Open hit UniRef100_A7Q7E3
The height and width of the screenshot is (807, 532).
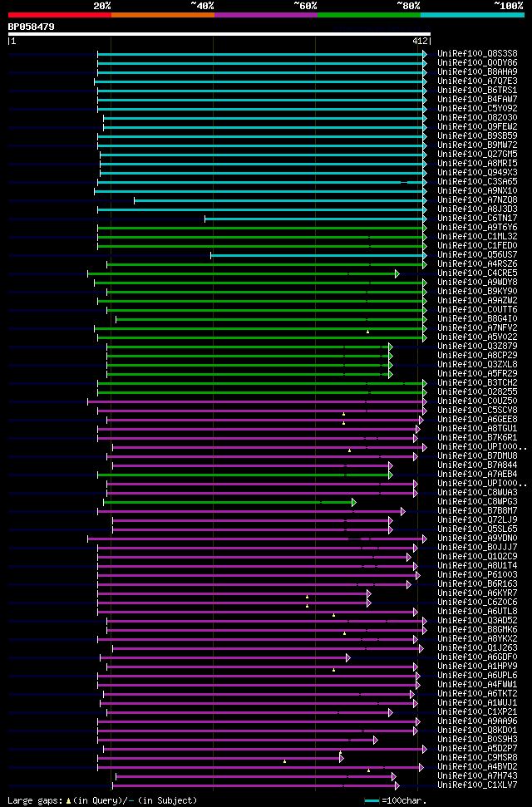click(x=477, y=81)
